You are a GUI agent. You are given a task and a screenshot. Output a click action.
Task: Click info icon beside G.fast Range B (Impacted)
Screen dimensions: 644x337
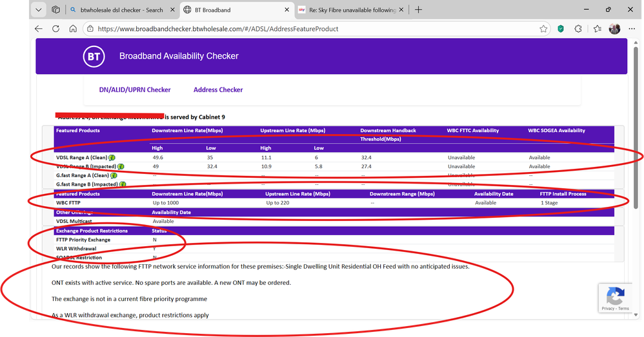(x=122, y=184)
